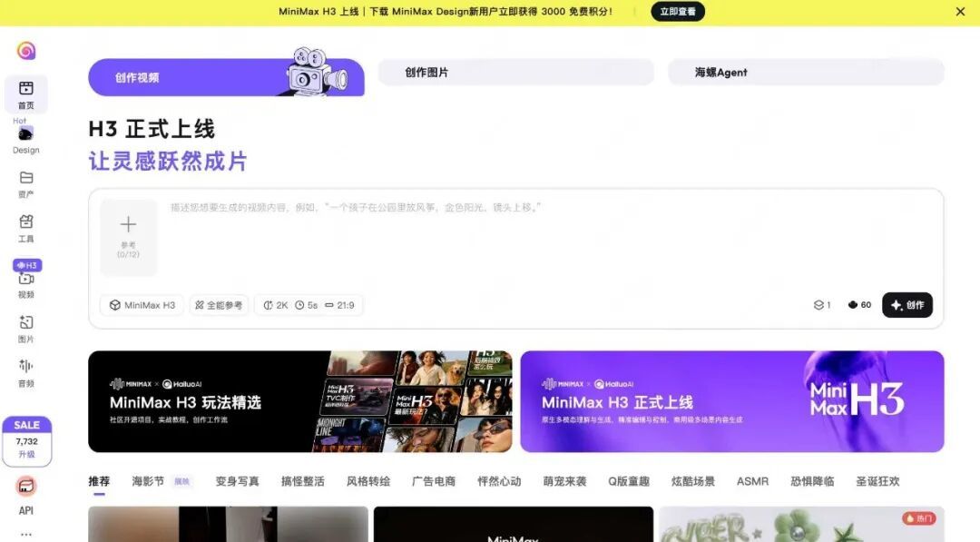The height and width of the screenshot is (542, 980).
Task: Open the 2K 5s 21:9 settings dropdown
Action: coord(309,305)
